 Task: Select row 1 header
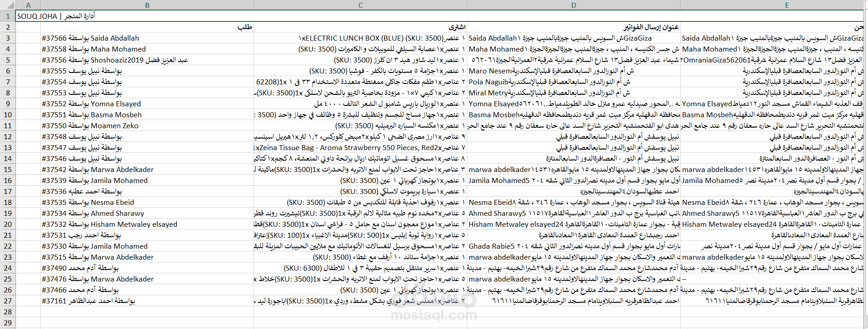[7, 16]
